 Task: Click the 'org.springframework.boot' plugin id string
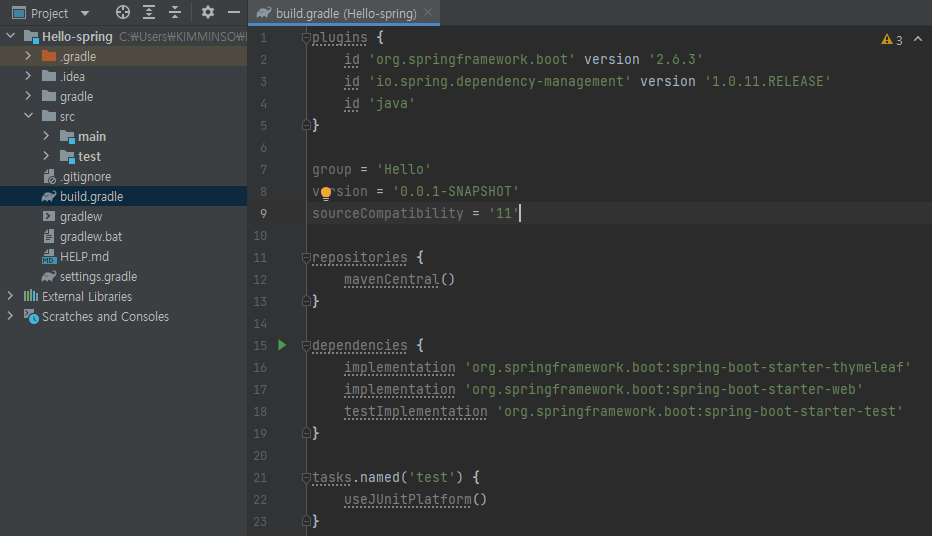[x=472, y=59]
